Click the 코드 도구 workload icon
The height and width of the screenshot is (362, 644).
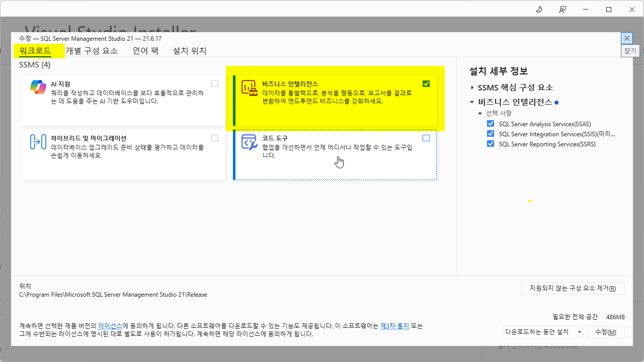tap(250, 142)
